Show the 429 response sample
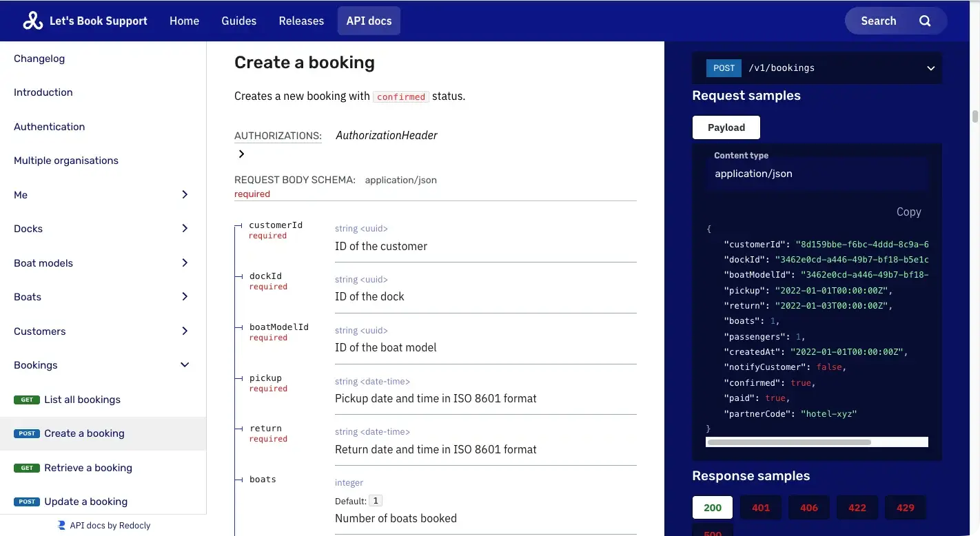This screenshot has width=980, height=536. (x=906, y=508)
